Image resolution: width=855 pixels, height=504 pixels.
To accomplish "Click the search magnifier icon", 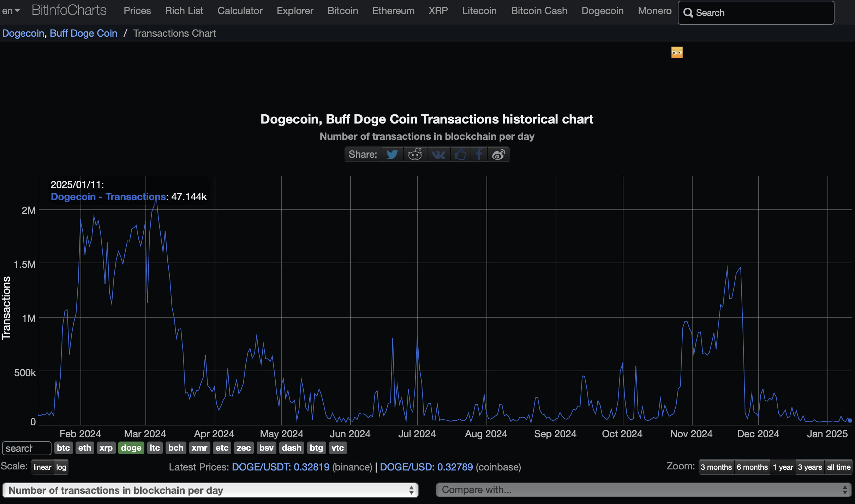I will coord(688,13).
